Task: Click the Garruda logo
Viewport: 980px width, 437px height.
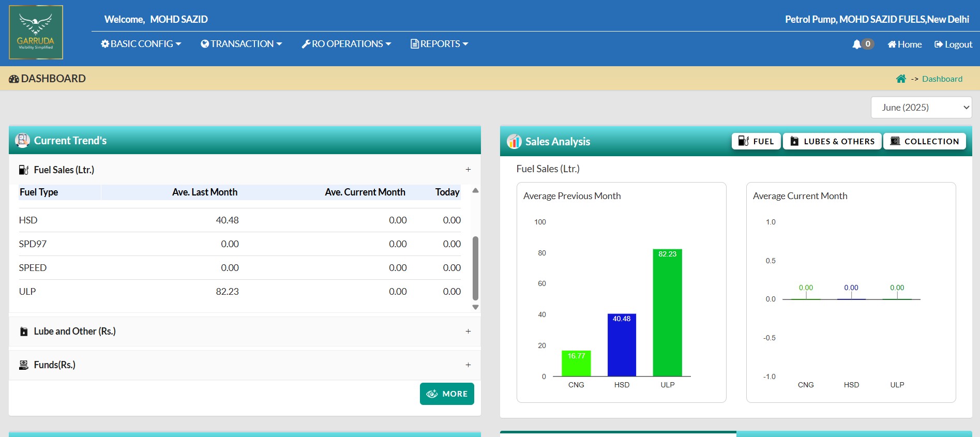Action: [x=36, y=32]
